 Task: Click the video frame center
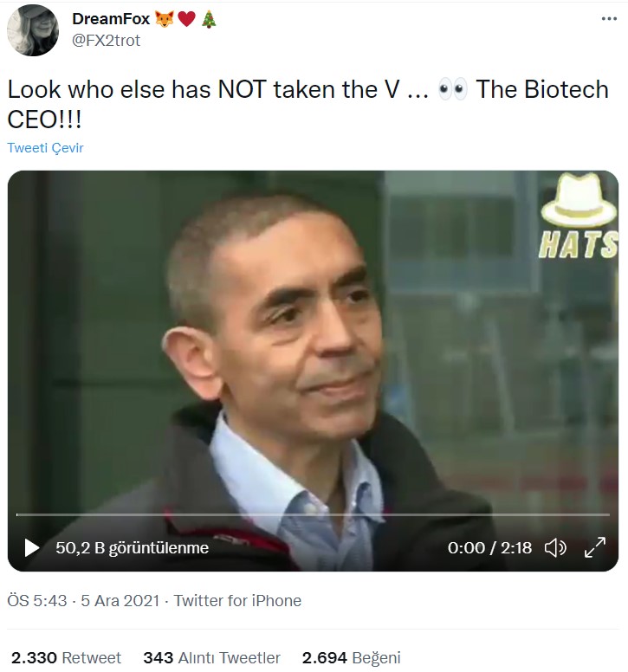(313, 371)
